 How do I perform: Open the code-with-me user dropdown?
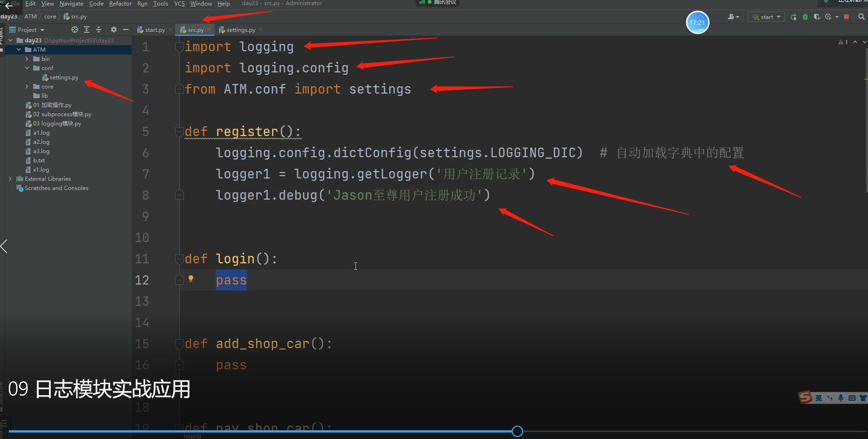pos(733,17)
